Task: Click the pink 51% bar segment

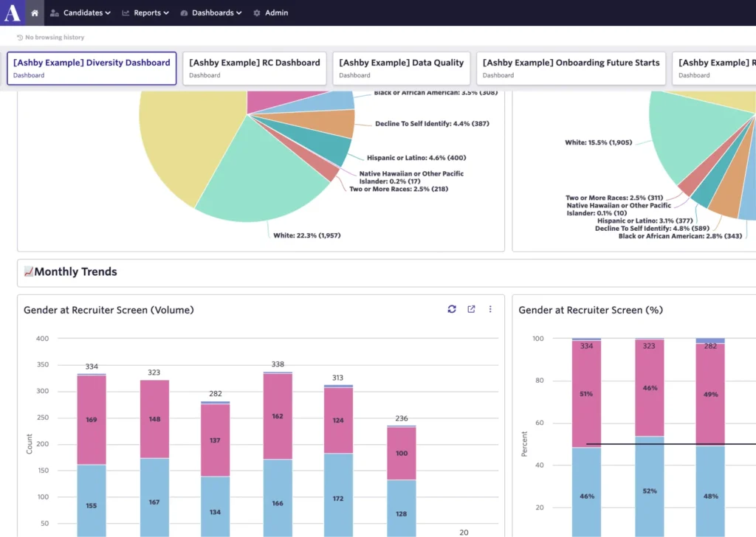Action: click(x=585, y=393)
